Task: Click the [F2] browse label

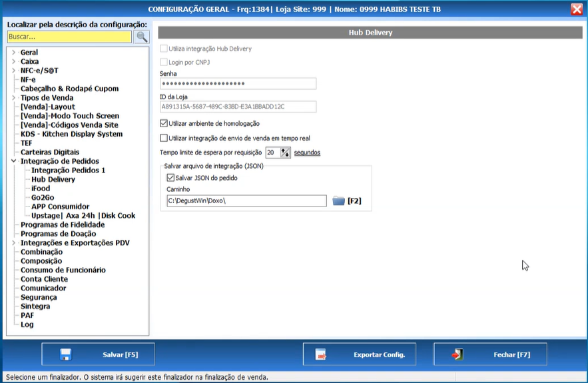Action: click(354, 200)
